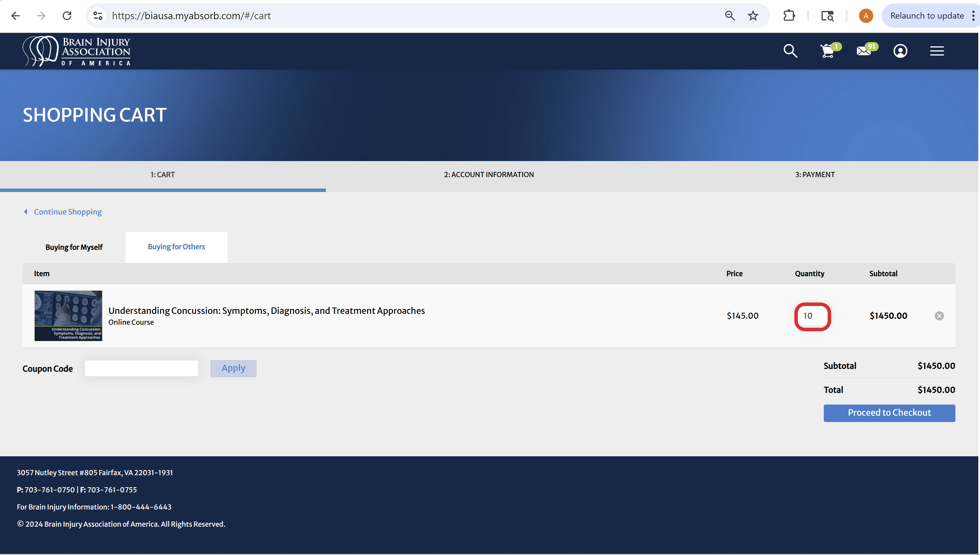This screenshot has height=555, width=980.
Task: Click the browser forward arrow
Action: 41,16
